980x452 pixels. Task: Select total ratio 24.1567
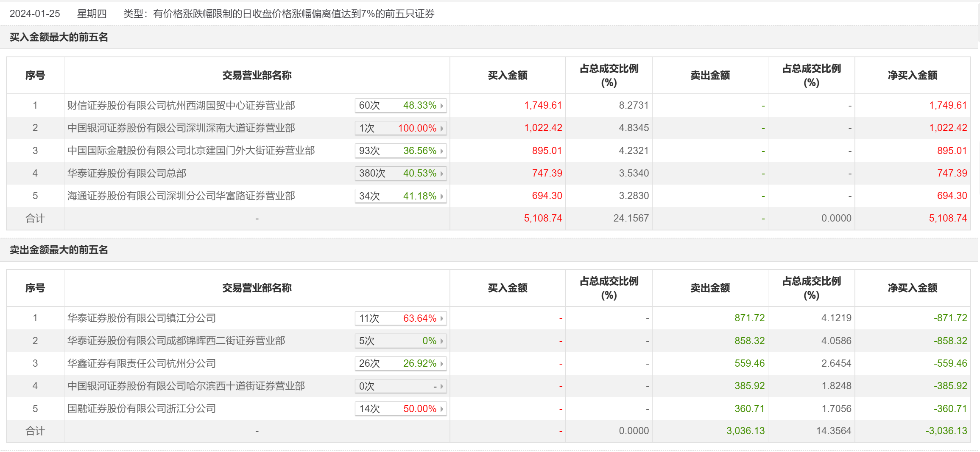pos(631,218)
